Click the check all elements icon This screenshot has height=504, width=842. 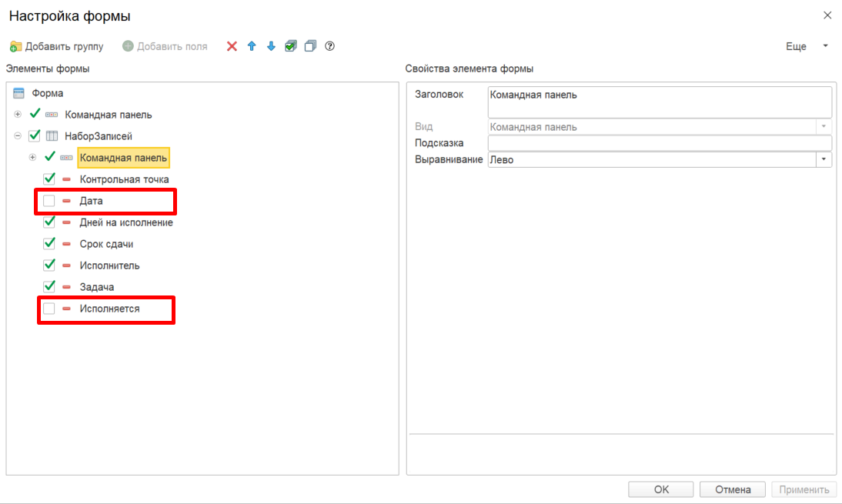click(290, 46)
